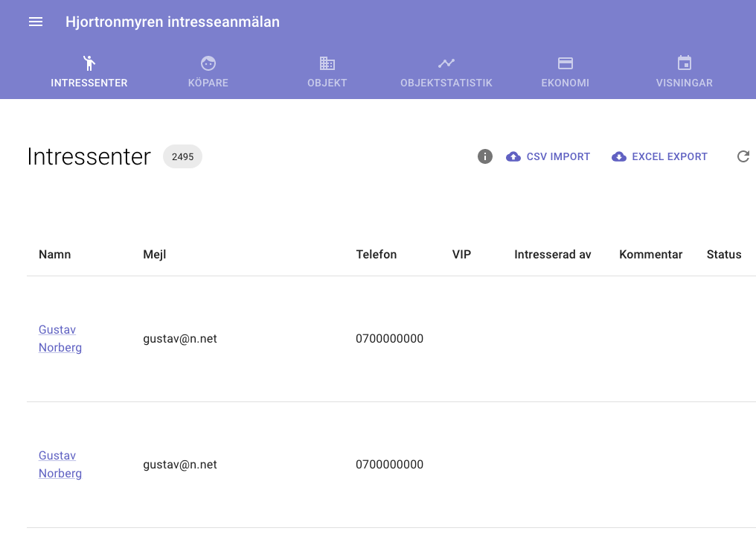Open the Köpare face icon tab
Screen dimensions: 756x534
click(208, 72)
